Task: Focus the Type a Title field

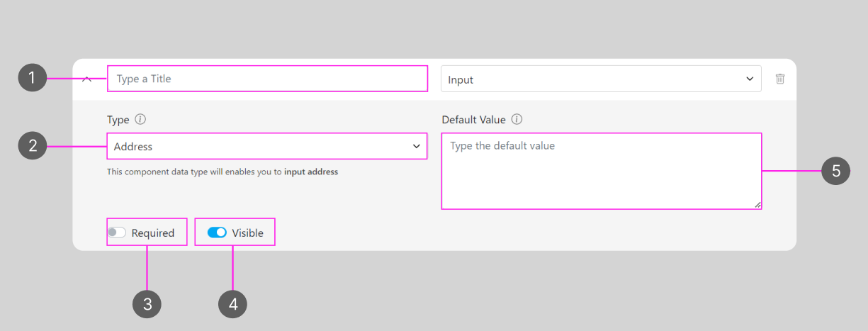Action: (x=267, y=79)
